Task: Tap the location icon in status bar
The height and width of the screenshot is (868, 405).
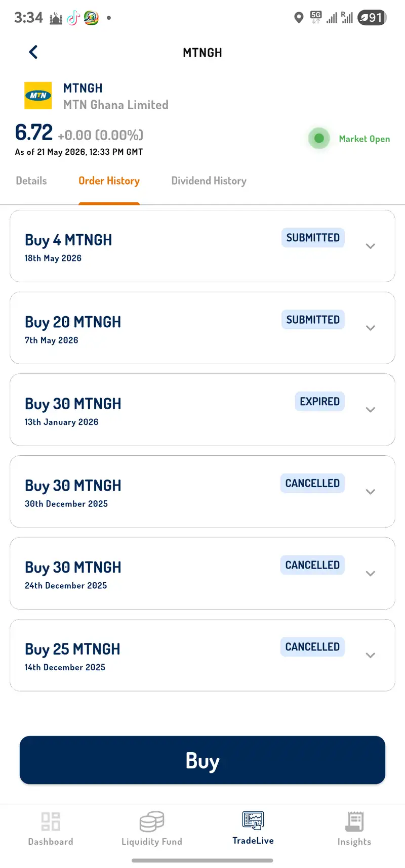Action: 299,18
